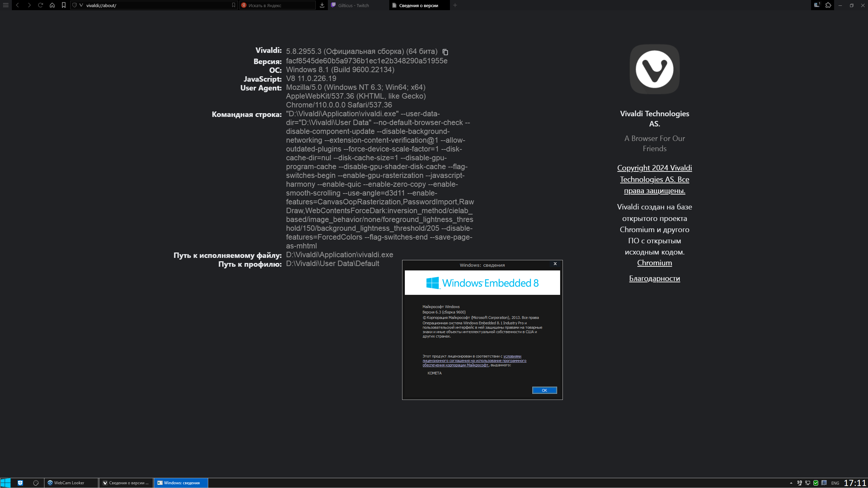
Task: Open the home page via house icon
Action: (52, 5)
